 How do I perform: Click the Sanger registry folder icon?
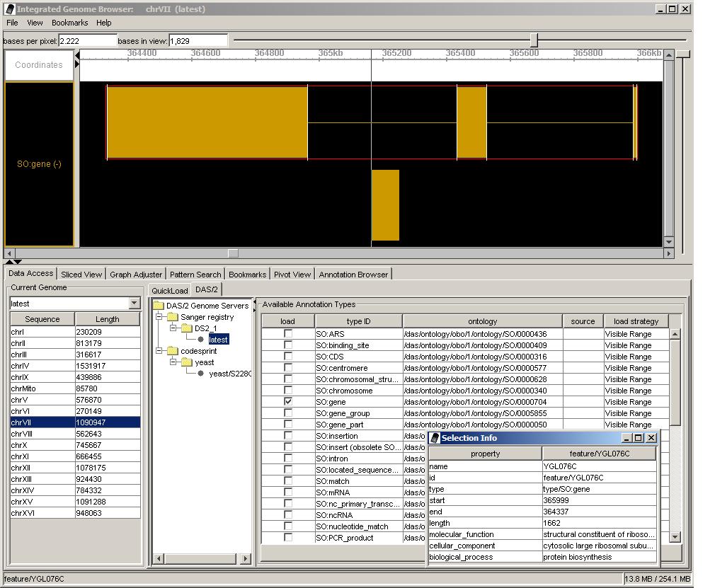point(173,318)
